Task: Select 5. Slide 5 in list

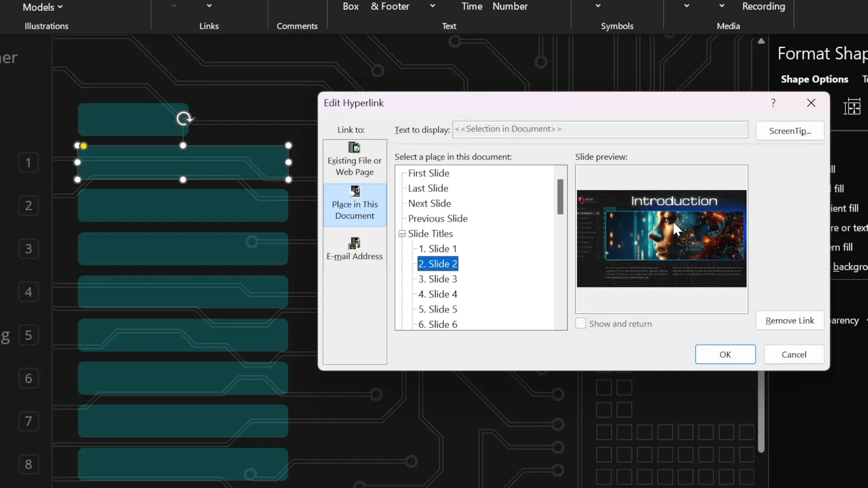Action: click(438, 309)
